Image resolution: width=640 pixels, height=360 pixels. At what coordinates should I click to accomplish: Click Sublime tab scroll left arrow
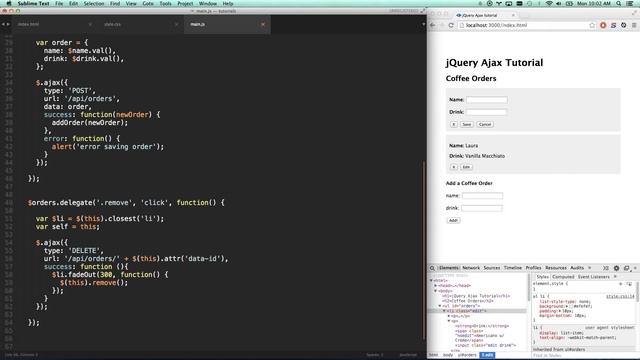coord(3,24)
